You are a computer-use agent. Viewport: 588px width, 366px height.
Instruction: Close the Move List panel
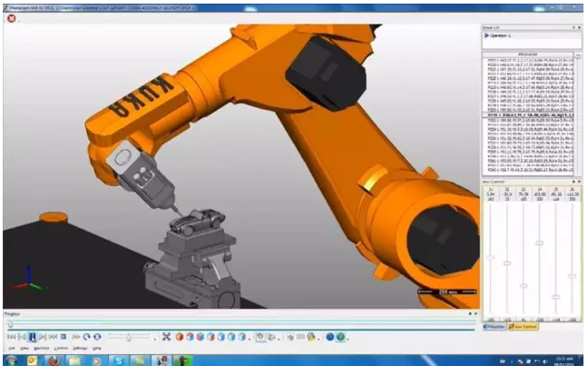[579, 27]
